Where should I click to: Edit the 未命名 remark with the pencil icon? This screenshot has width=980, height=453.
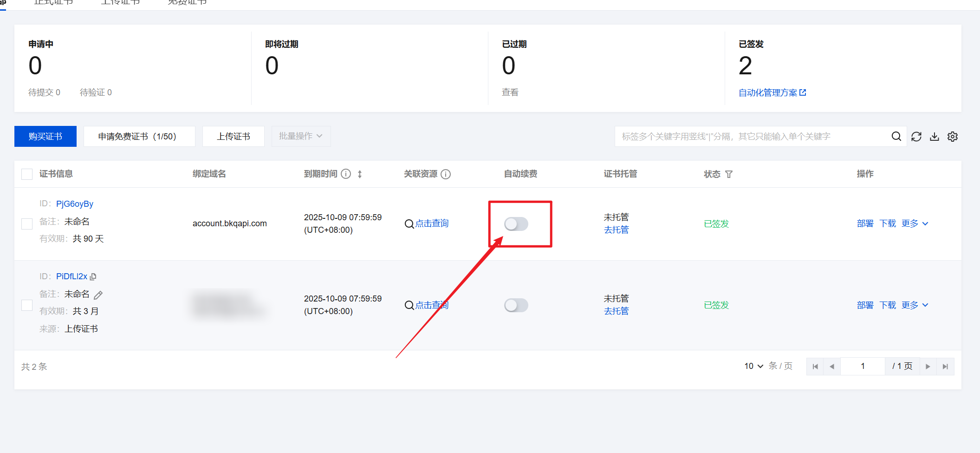coord(98,295)
